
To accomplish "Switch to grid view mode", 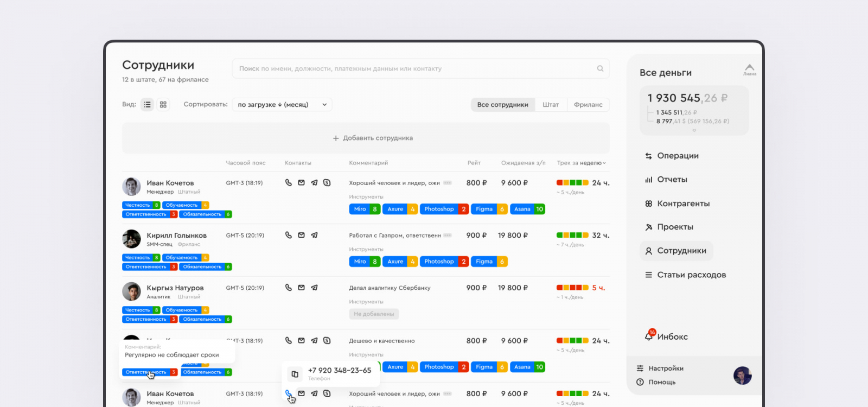I will point(163,105).
